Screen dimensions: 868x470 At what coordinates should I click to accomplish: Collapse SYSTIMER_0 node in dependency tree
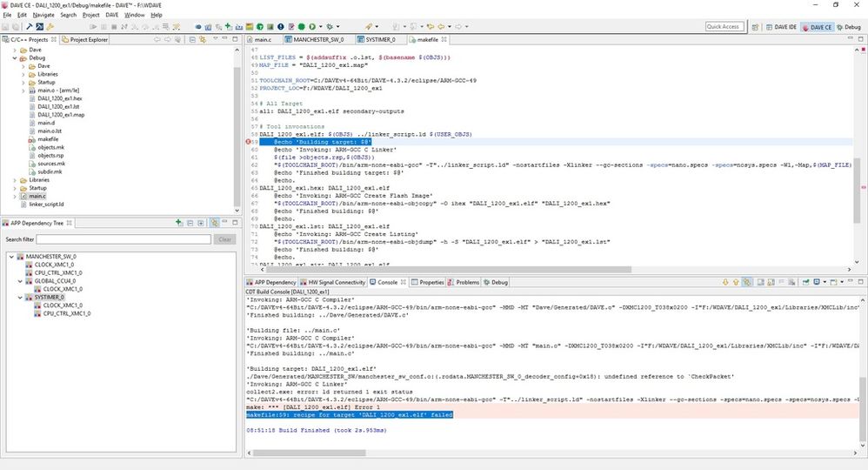21,297
